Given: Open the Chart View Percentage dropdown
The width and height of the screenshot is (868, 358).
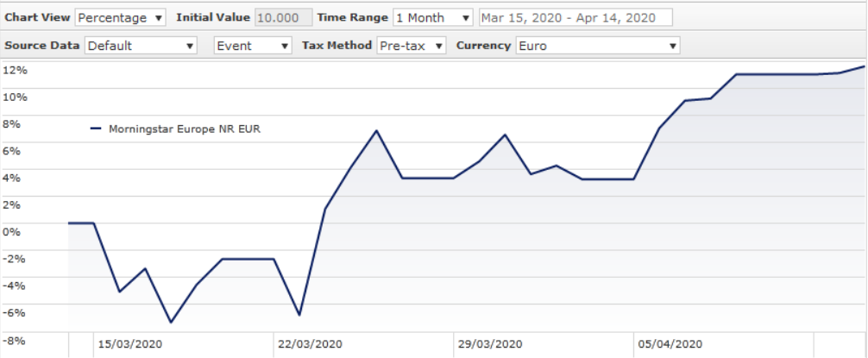Looking at the screenshot, I should [121, 18].
